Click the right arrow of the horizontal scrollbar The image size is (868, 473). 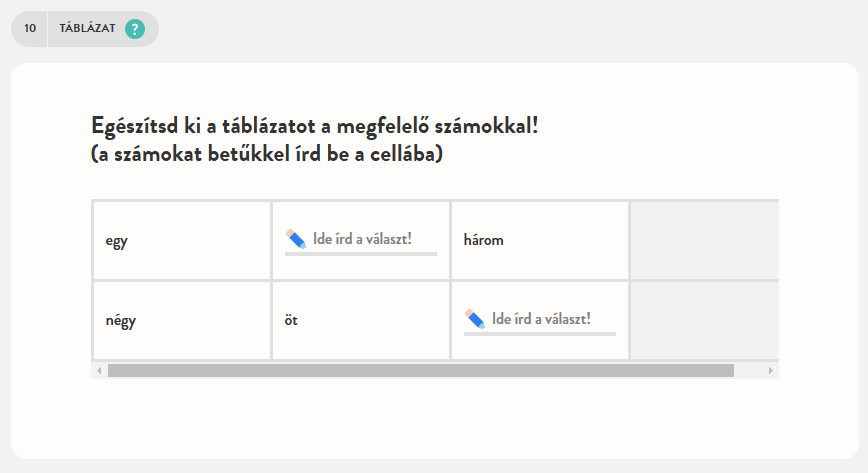(x=770, y=371)
